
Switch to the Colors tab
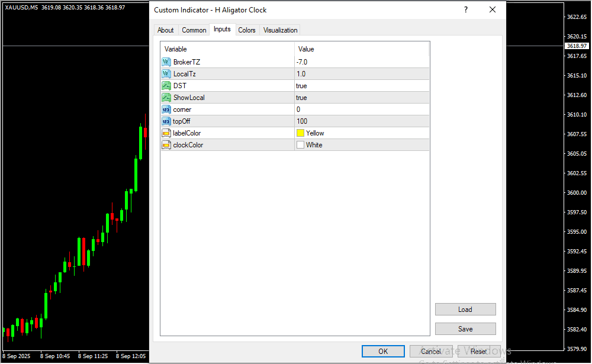click(x=247, y=30)
